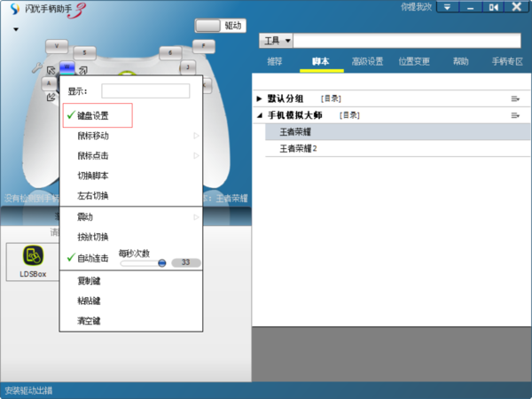Click the 你提我改 feedback link

click(416, 7)
